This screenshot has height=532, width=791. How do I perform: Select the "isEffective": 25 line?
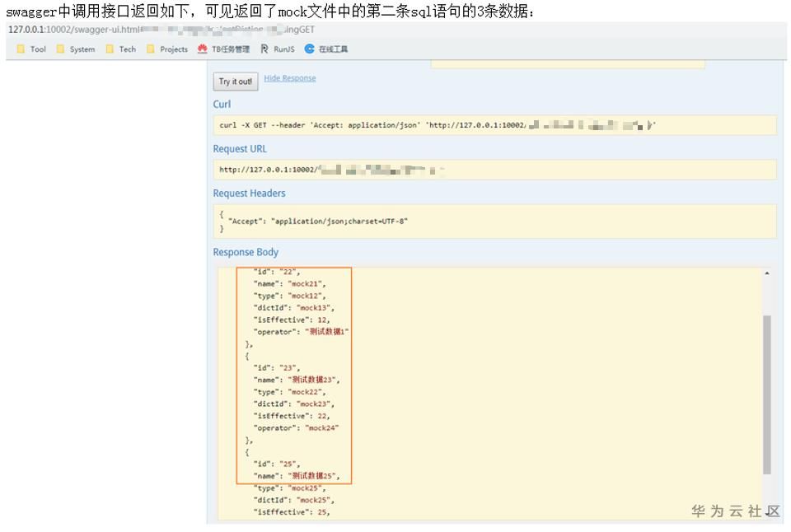coord(292,512)
